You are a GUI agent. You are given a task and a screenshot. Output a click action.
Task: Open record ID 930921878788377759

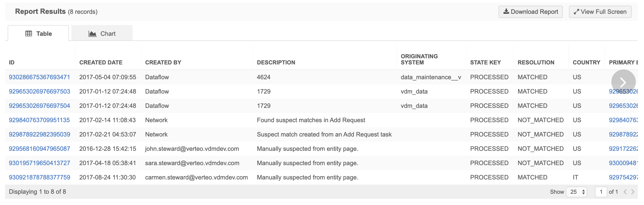(x=39, y=177)
